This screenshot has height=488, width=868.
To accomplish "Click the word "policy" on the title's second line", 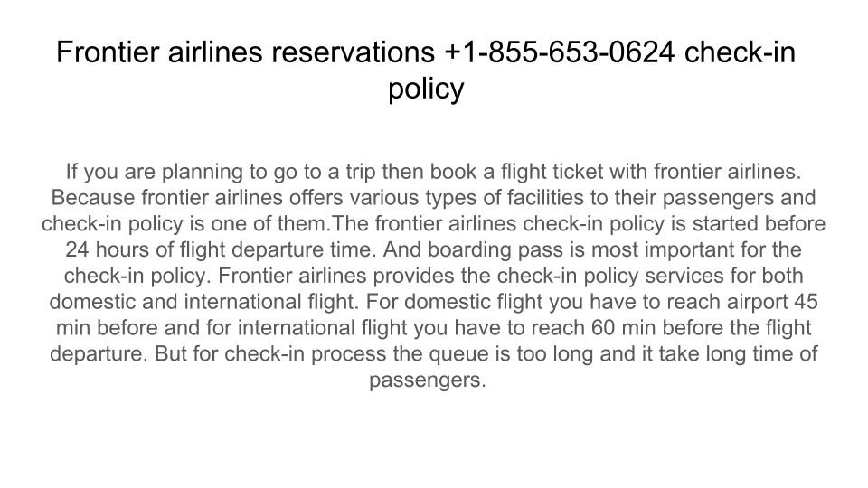I will tap(426, 89).
